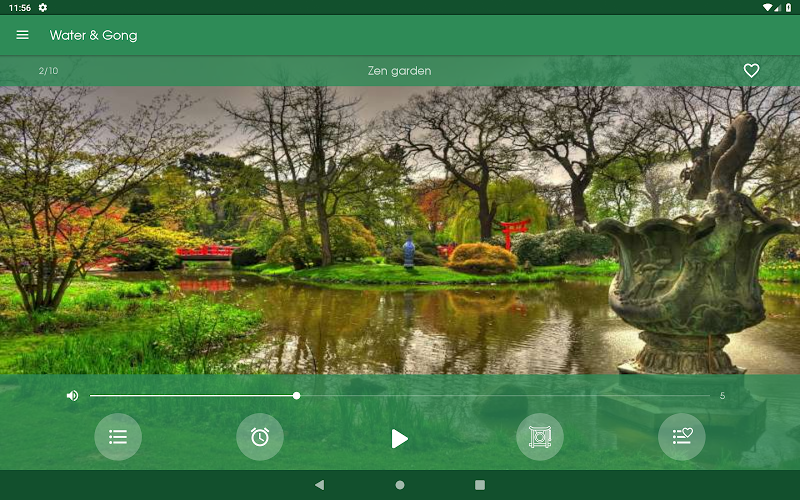Tap the 2/10 track counter

tap(48, 71)
